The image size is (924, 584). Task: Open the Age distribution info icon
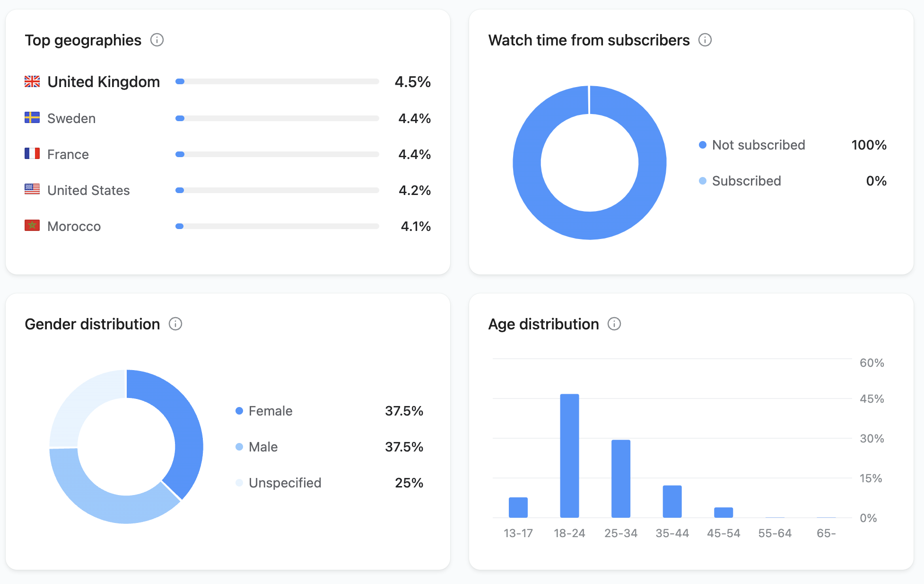[614, 324]
